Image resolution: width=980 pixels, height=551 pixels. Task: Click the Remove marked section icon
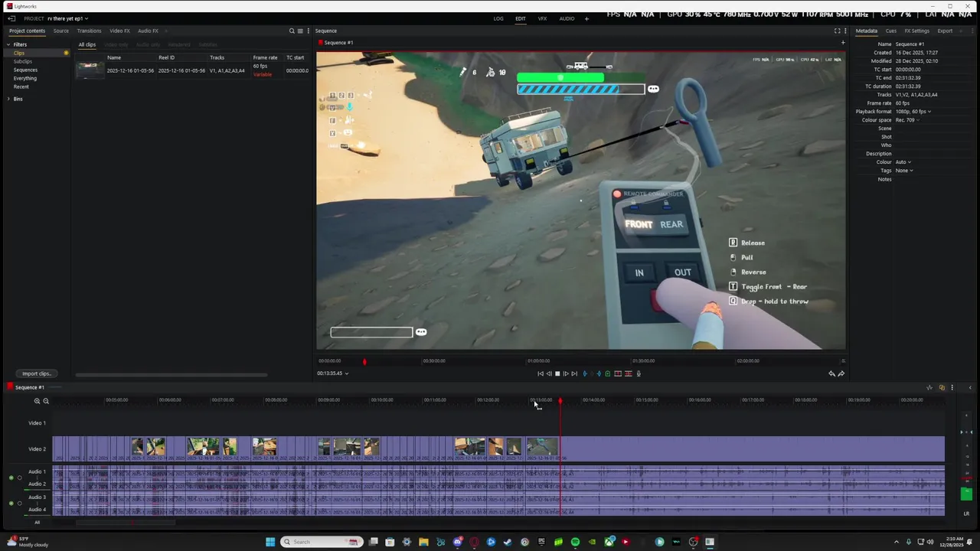pos(618,373)
